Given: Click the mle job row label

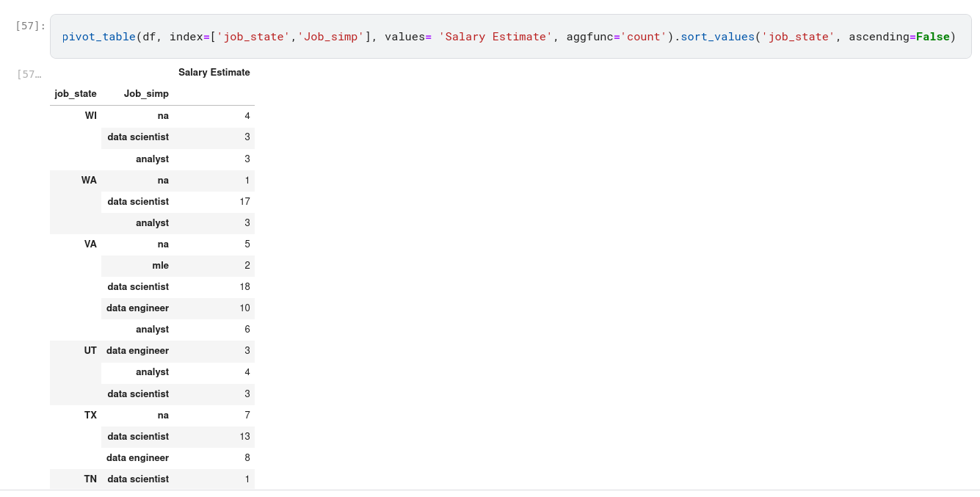Looking at the screenshot, I should (x=160, y=266).
